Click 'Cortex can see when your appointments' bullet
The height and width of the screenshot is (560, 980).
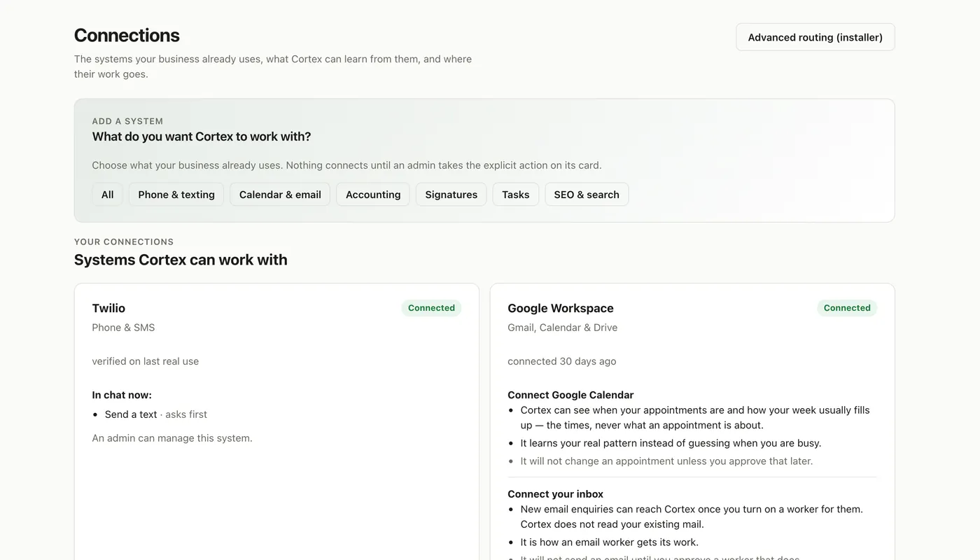[x=695, y=418]
